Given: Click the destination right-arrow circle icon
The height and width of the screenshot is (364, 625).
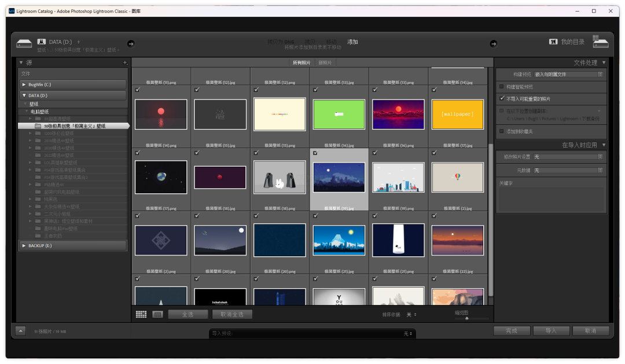Looking at the screenshot, I should (494, 43).
